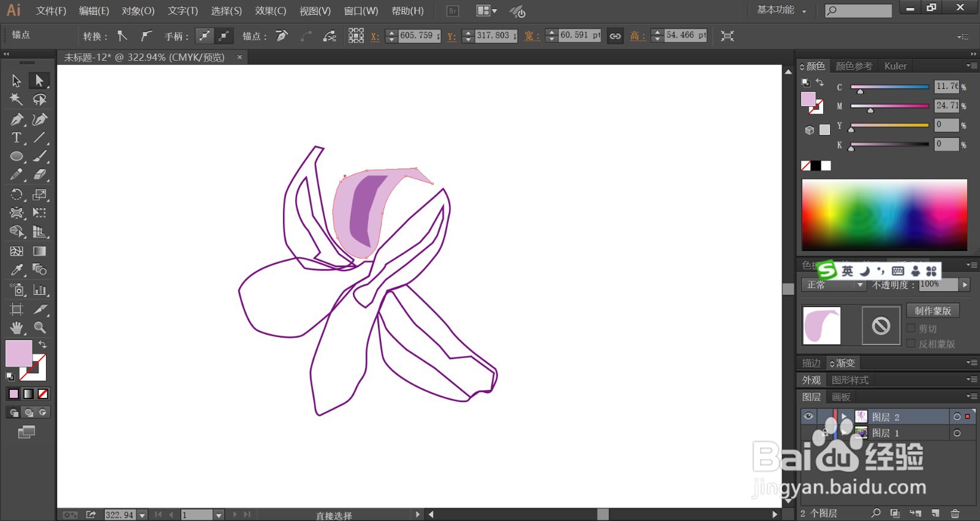This screenshot has height=521, width=980.
Task: Set fill mode to Color
Action: [13, 394]
